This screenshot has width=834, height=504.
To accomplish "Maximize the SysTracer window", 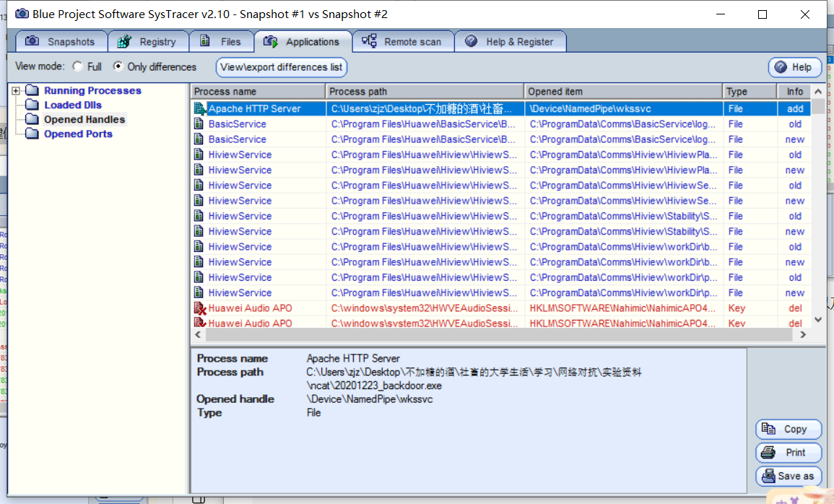I will coord(763,14).
